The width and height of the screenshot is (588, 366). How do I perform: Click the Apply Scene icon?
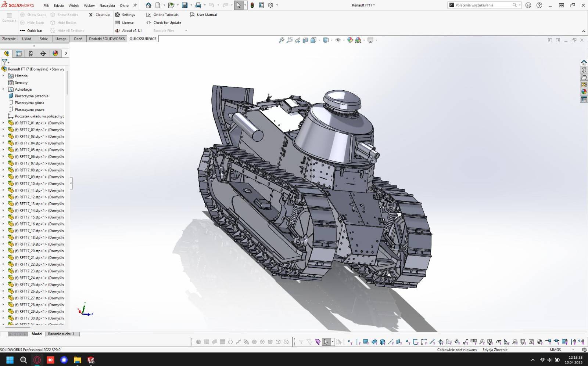point(358,40)
